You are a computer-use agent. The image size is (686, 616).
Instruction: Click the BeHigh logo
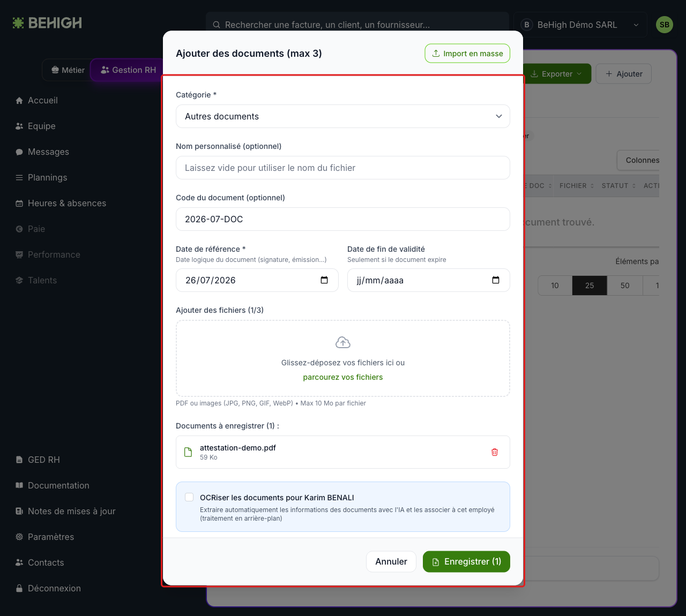47,23
